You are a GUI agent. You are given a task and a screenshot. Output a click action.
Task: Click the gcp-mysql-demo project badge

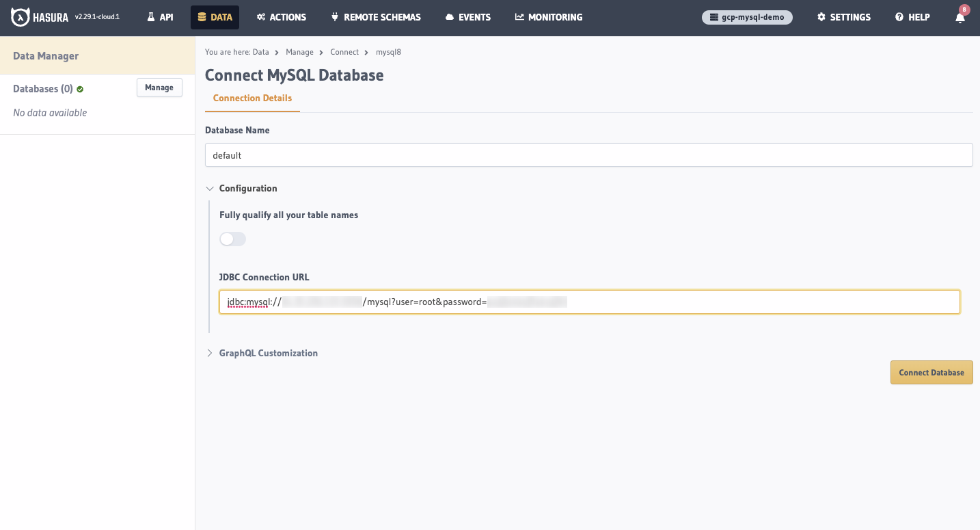(747, 17)
